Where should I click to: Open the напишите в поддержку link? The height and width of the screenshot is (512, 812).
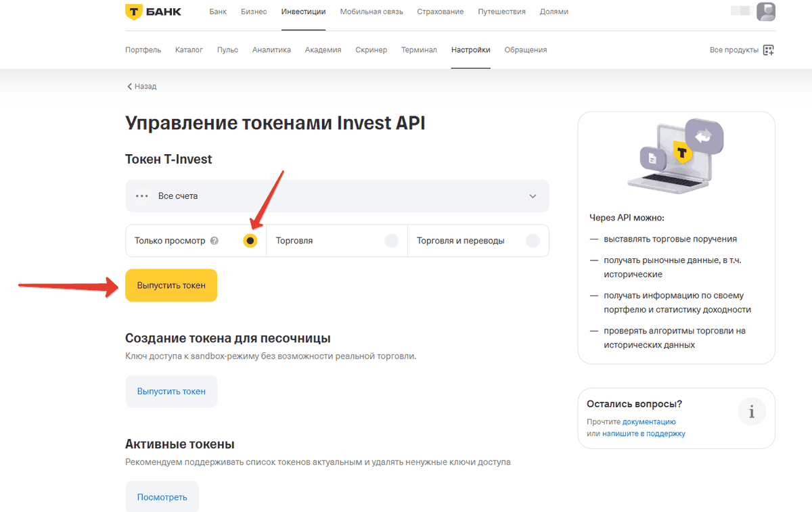[644, 434]
